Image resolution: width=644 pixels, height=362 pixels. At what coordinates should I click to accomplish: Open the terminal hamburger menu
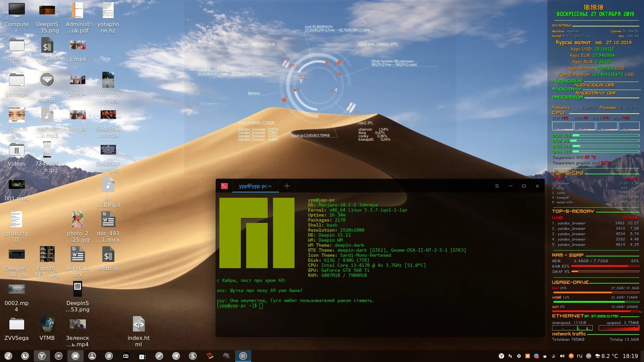click(497, 186)
